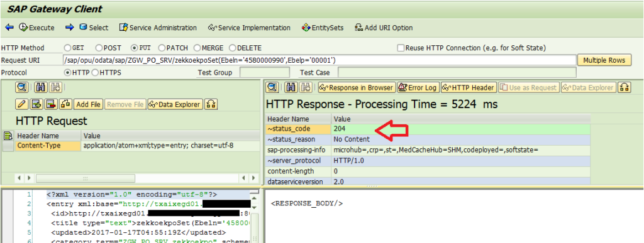This screenshot has width=644, height=243.
Task: Choose HTTP protocol radio button
Action: click(x=68, y=73)
